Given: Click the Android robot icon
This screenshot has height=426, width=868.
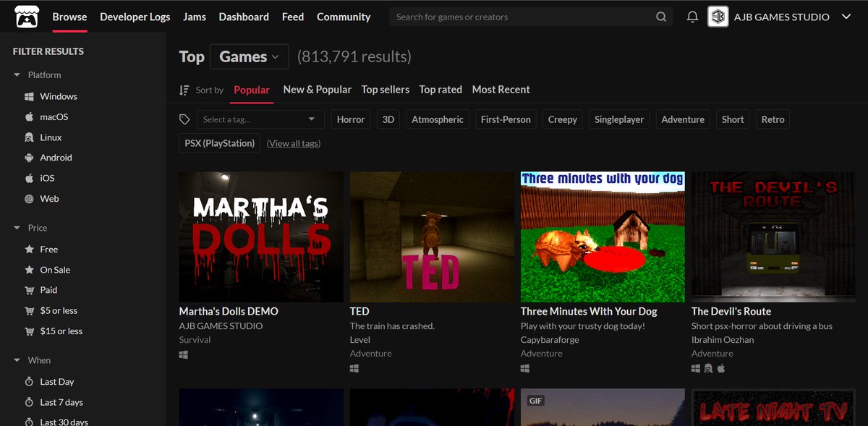Looking at the screenshot, I should (x=29, y=158).
